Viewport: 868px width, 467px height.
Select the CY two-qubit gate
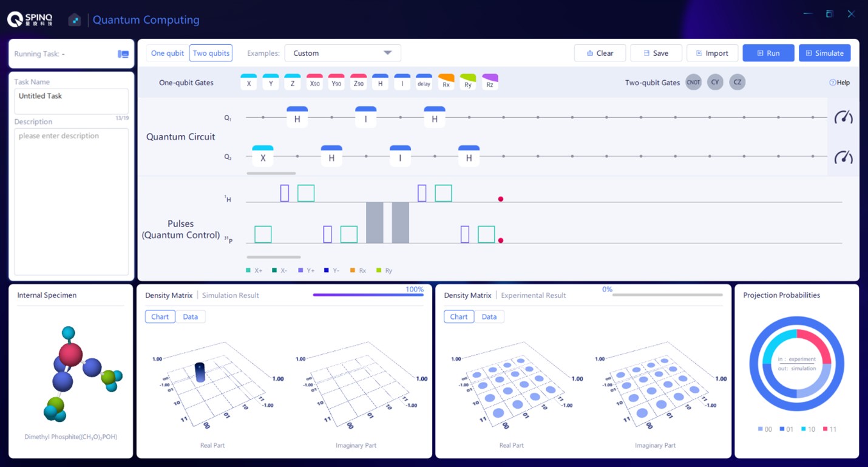[x=715, y=82]
